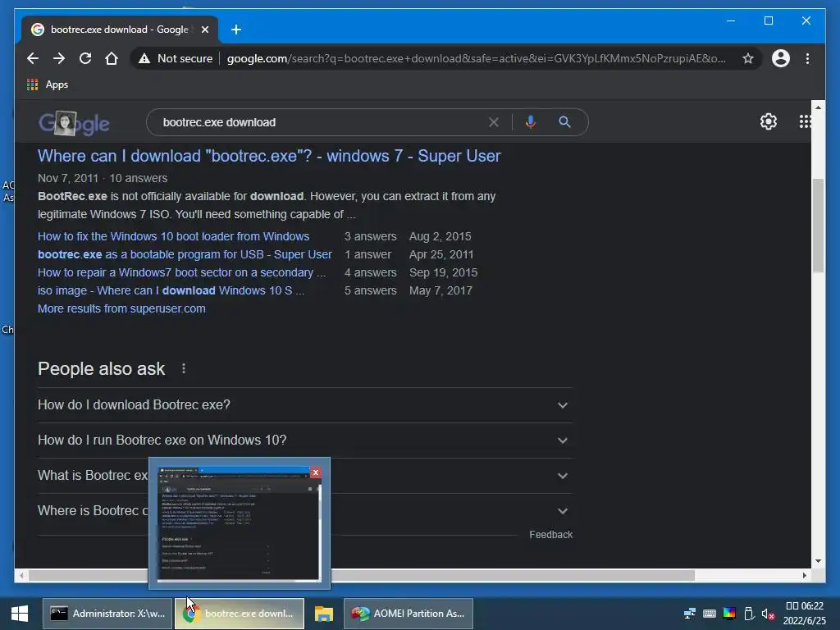Image resolution: width=840 pixels, height=630 pixels.
Task: Switch to Chrome taskbar button
Action: (239, 614)
